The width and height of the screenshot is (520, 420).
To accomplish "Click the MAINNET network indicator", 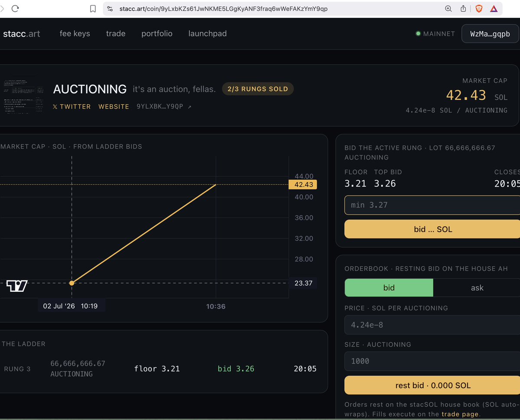I will tap(435, 34).
